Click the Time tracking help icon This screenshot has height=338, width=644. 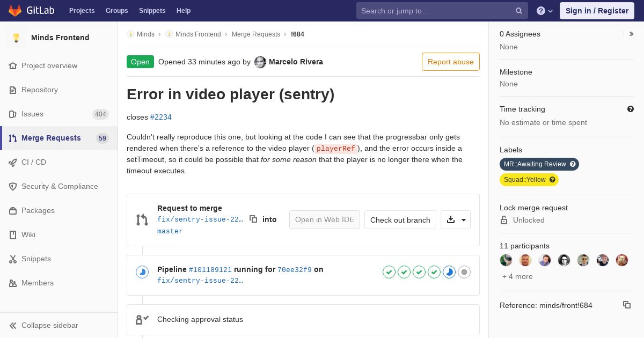(631, 109)
